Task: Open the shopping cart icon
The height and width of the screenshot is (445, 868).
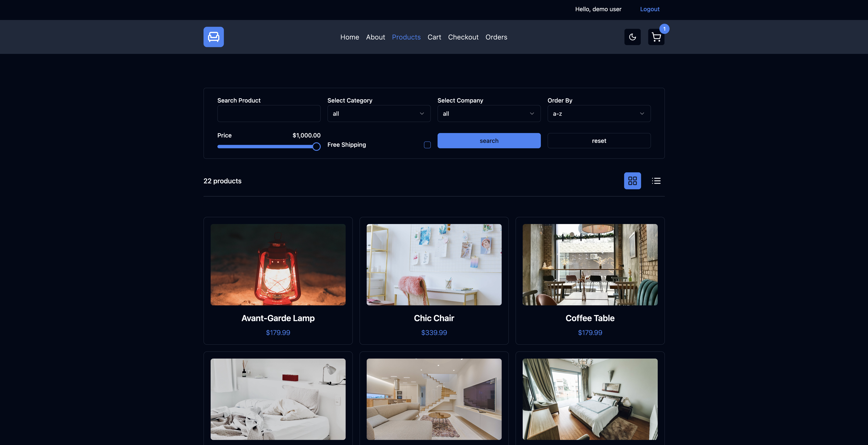Action: (x=656, y=37)
